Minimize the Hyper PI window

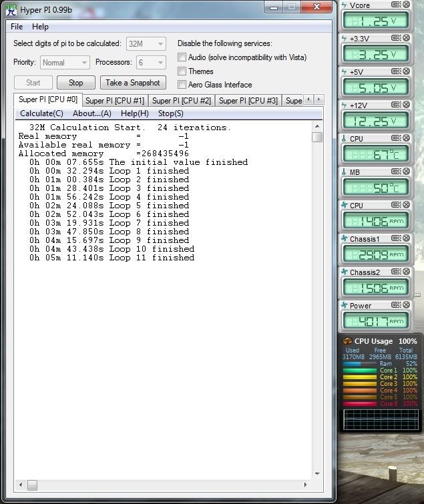click(x=274, y=7)
